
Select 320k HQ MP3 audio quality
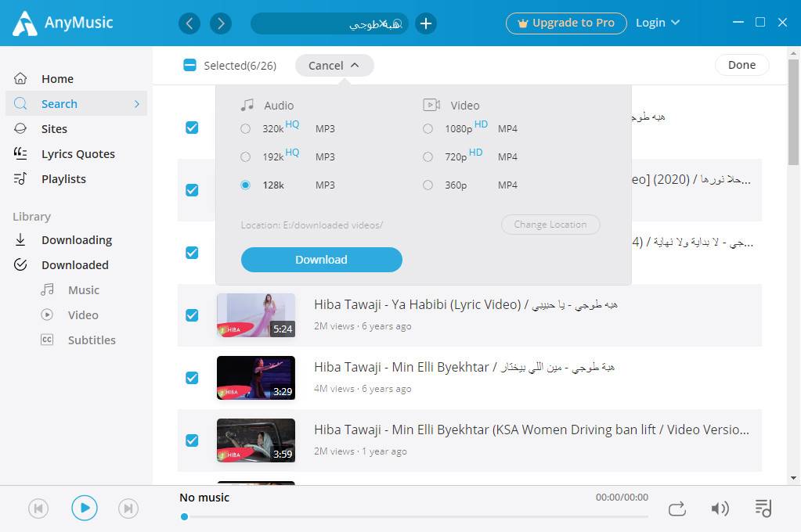pos(246,128)
